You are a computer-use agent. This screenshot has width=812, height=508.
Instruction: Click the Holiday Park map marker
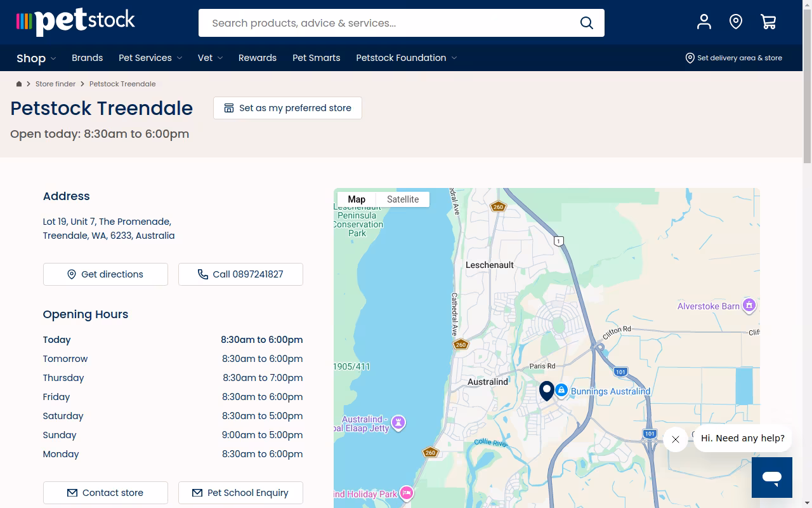[x=407, y=493]
